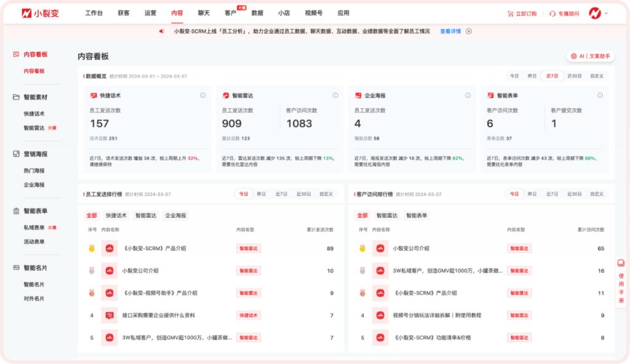Open the 聊天 top menu
Viewport: 630px width, 364px height.
[x=204, y=14]
